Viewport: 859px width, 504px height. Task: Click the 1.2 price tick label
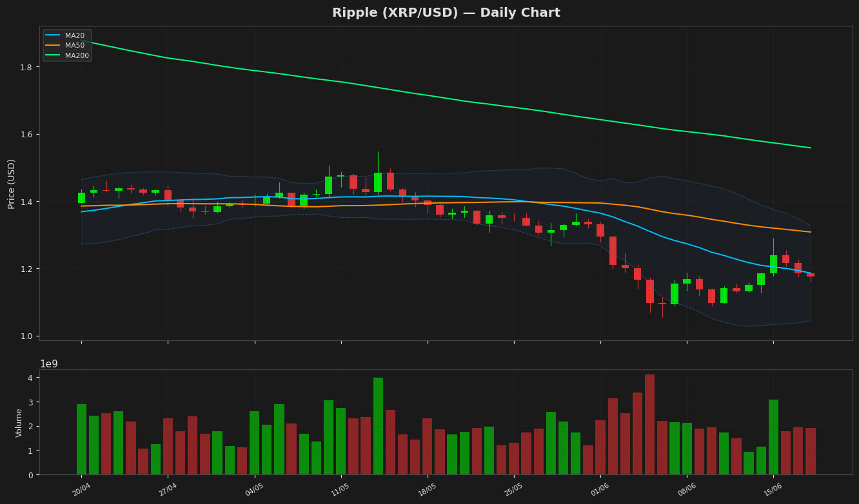[x=28, y=269]
